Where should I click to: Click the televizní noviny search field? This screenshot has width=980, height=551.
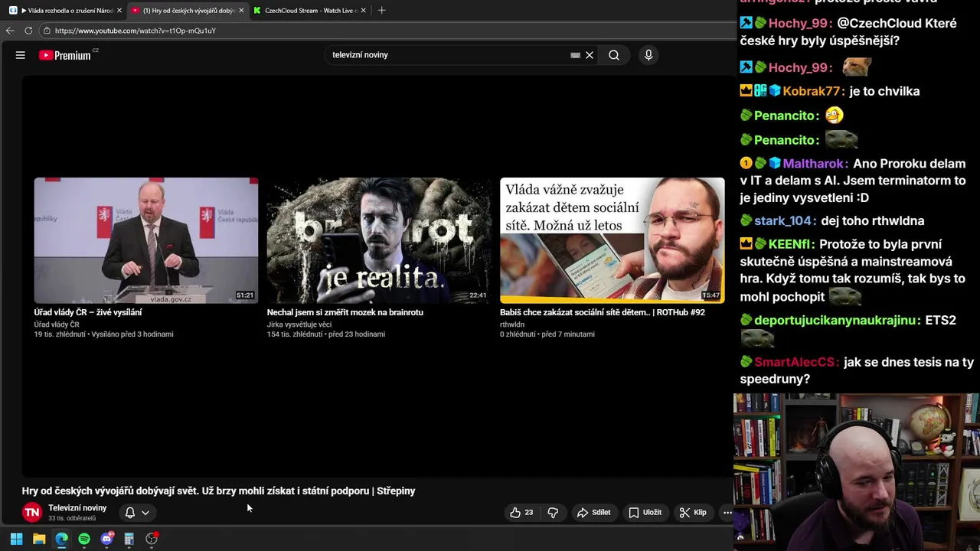pyautogui.click(x=448, y=55)
